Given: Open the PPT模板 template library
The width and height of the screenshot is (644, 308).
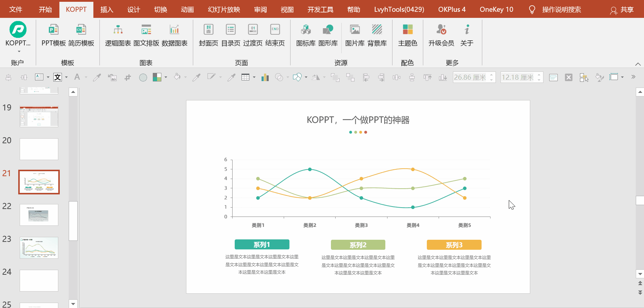Looking at the screenshot, I should [x=54, y=35].
